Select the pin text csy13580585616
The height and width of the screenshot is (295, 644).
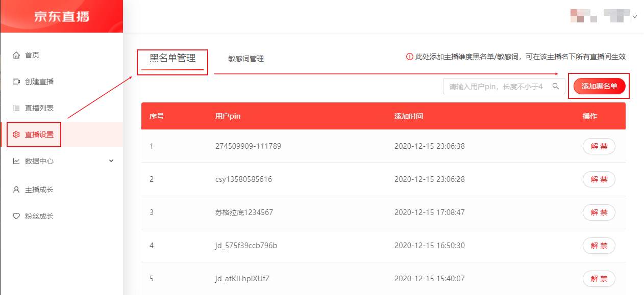tap(244, 179)
